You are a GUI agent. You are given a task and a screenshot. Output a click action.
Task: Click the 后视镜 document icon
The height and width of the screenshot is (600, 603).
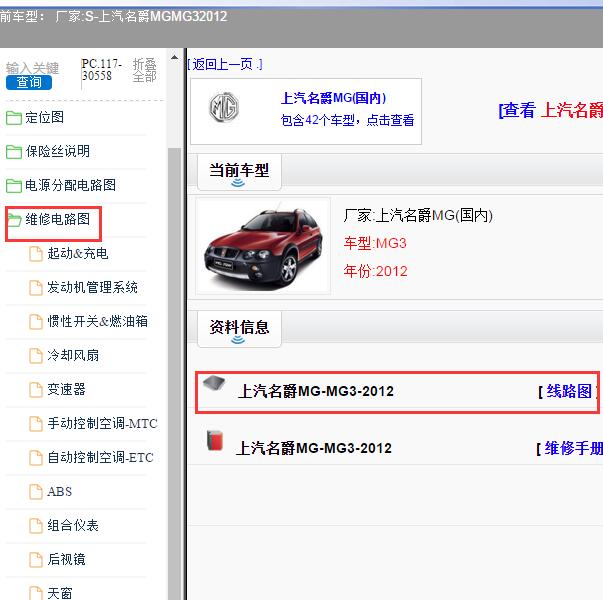coord(36,560)
